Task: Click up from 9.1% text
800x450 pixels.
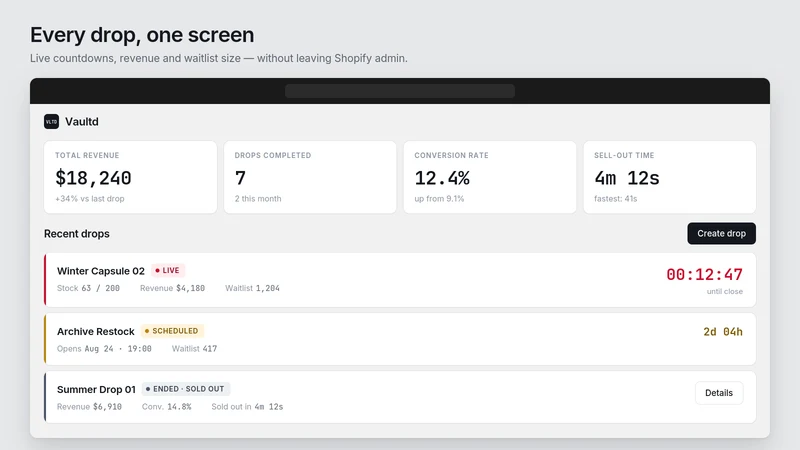Action: (x=439, y=198)
